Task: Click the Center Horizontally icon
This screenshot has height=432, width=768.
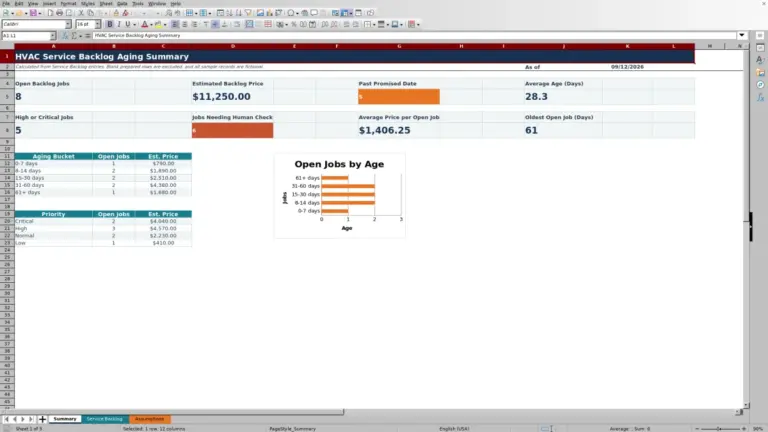Action: click(x=184, y=24)
